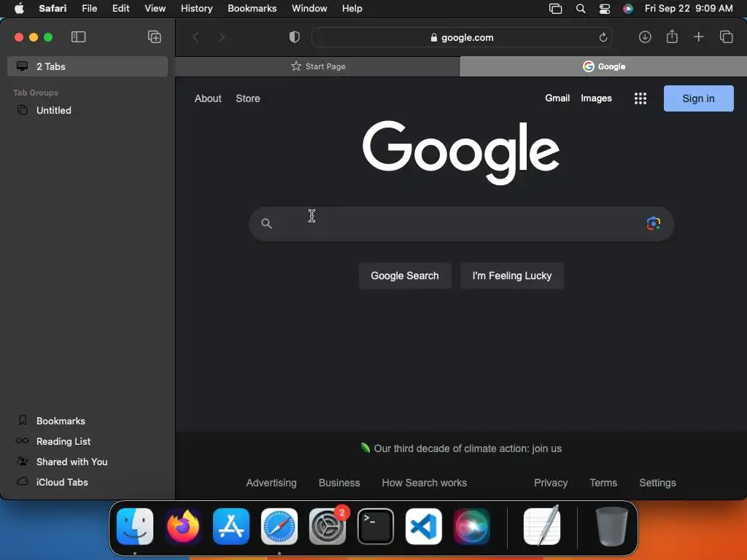The height and width of the screenshot is (560, 747).
Task: Open the File menu
Action: click(90, 8)
